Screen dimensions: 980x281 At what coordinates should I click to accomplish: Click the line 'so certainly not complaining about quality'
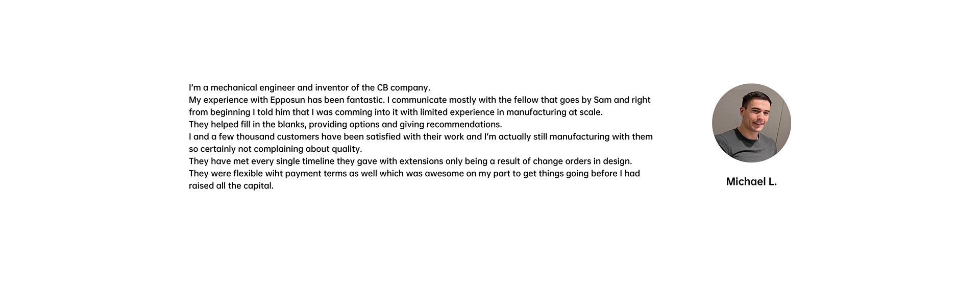(x=275, y=149)
